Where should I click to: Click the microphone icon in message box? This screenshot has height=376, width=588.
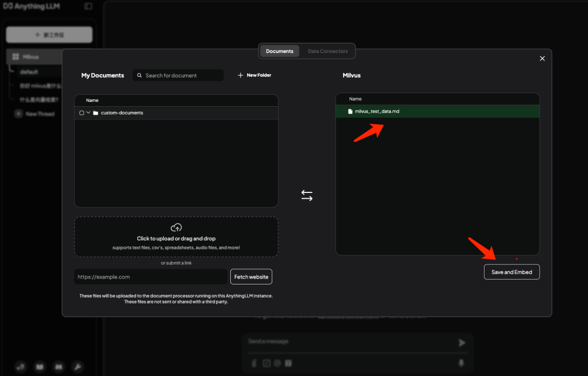coord(461,363)
